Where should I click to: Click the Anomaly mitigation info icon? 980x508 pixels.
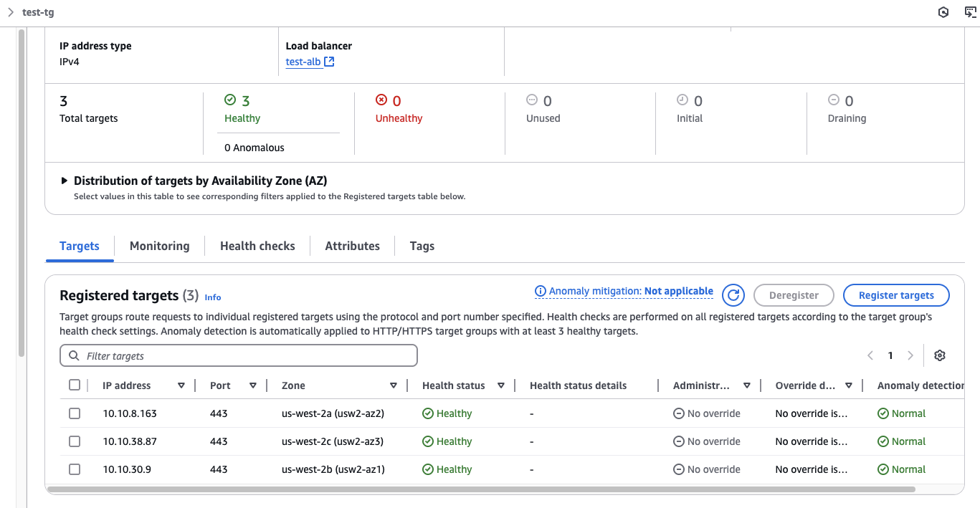(541, 292)
